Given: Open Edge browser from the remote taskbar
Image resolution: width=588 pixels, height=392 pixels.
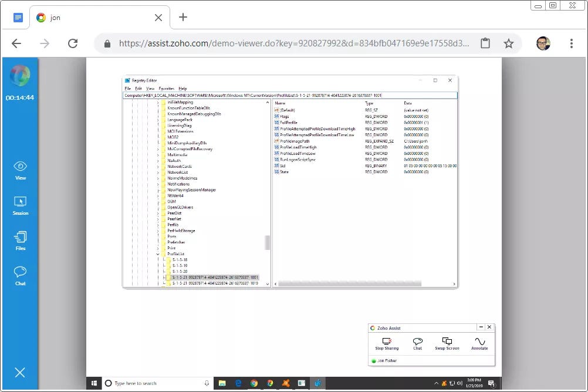Looking at the screenshot, I should click(x=238, y=383).
